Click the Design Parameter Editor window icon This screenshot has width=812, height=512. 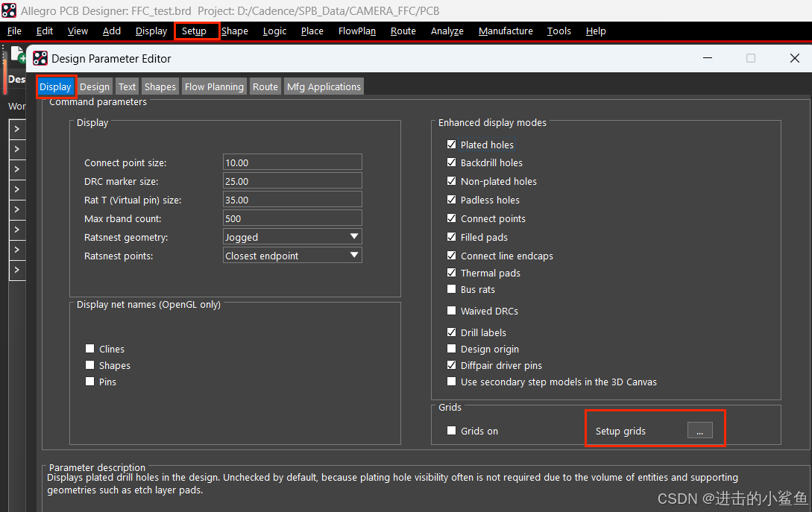pos(40,58)
